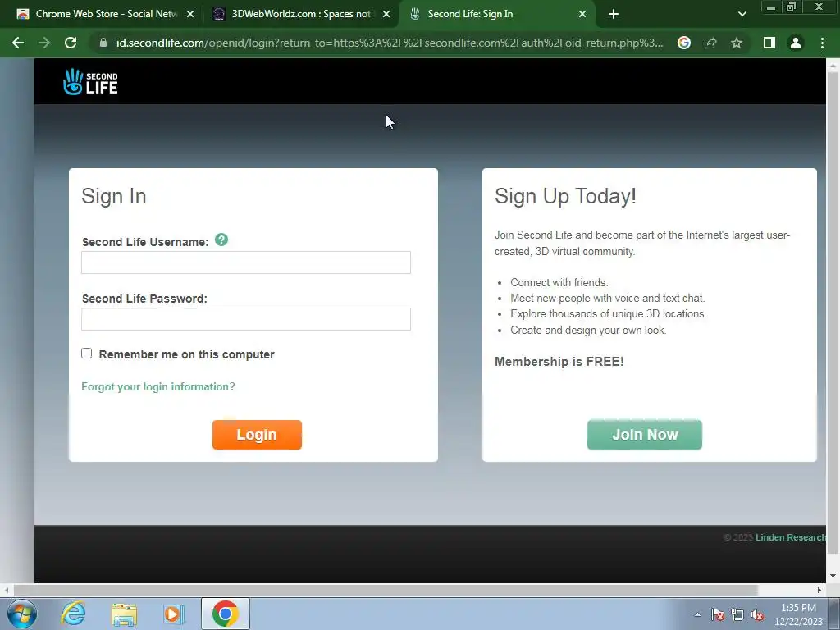Click the Google icon in the address bar
Screen dimensions: 840x630
[x=684, y=43]
